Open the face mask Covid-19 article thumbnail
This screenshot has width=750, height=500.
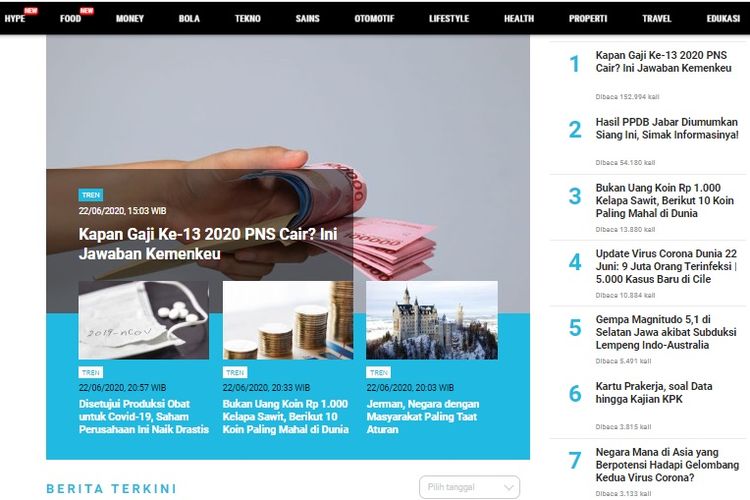pyautogui.click(x=143, y=320)
